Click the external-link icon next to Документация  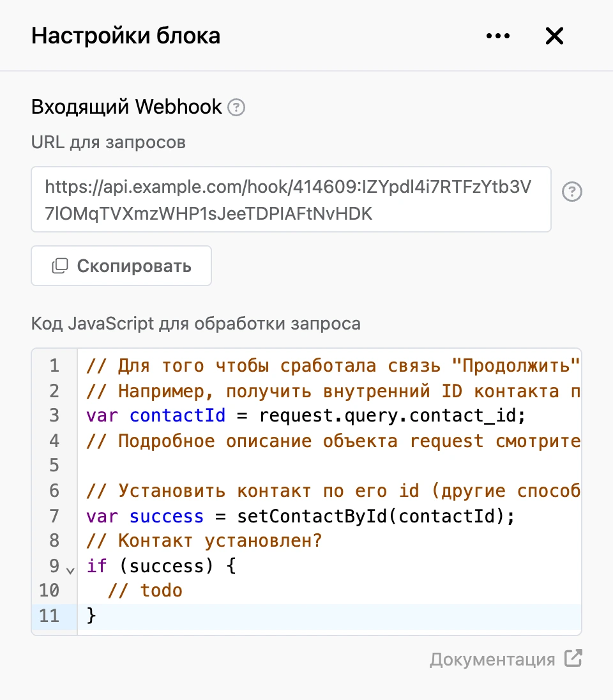pos(573,658)
